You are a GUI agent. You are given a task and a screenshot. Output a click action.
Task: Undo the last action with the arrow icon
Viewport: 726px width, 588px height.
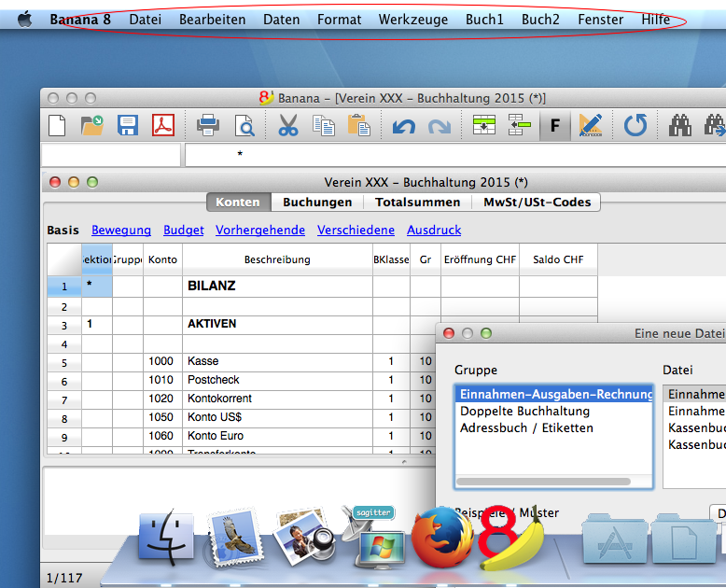[x=403, y=126]
